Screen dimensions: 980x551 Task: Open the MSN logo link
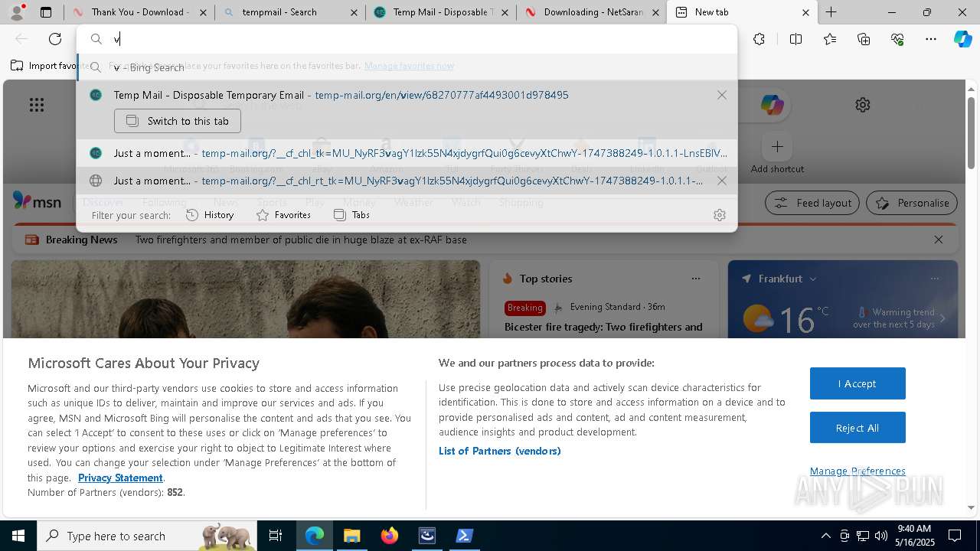(38, 201)
